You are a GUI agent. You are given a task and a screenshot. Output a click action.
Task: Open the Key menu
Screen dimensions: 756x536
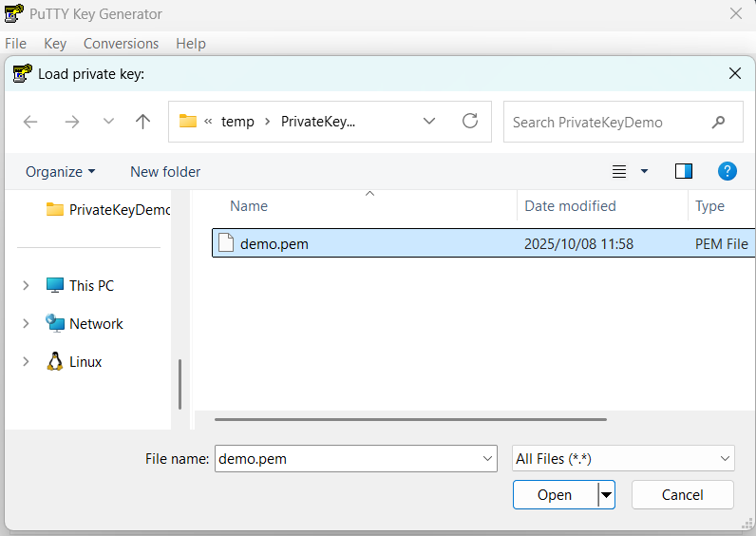(55, 44)
